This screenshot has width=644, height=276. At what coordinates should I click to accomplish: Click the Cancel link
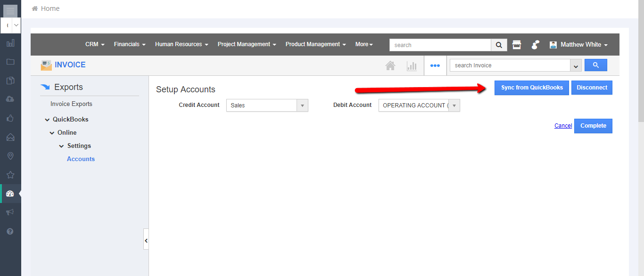pos(563,126)
